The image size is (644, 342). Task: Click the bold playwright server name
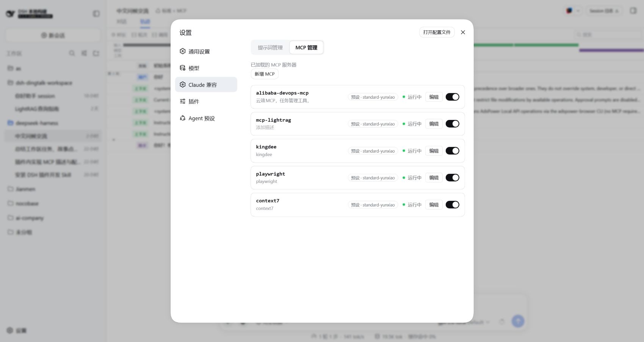(x=271, y=174)
